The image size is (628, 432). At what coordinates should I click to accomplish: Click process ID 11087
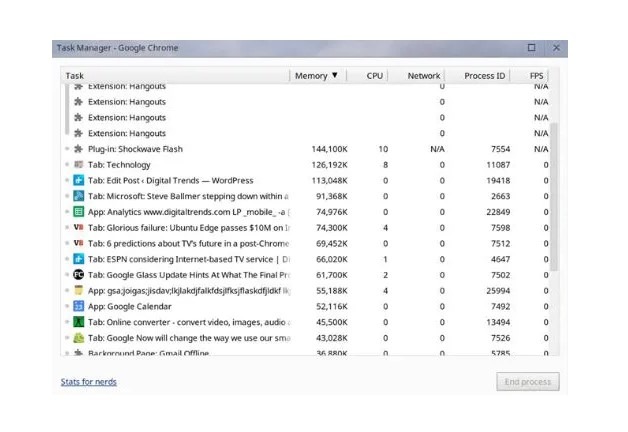[498, 165]
